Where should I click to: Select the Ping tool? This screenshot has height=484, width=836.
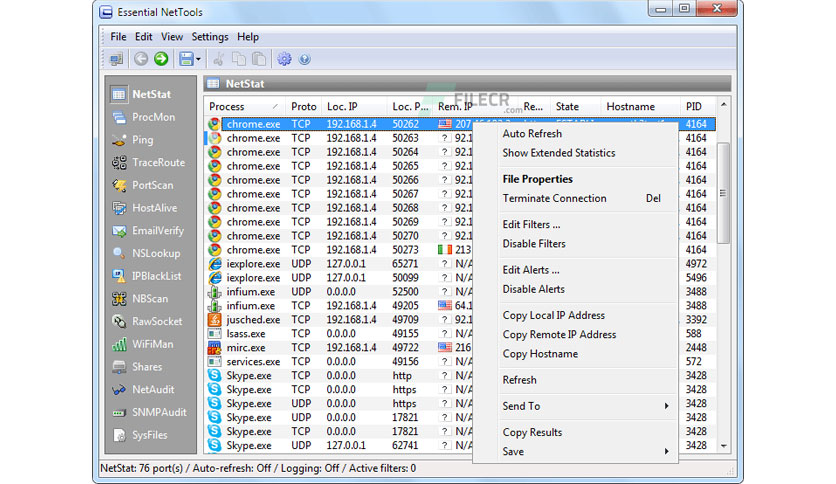coord(133,140)
